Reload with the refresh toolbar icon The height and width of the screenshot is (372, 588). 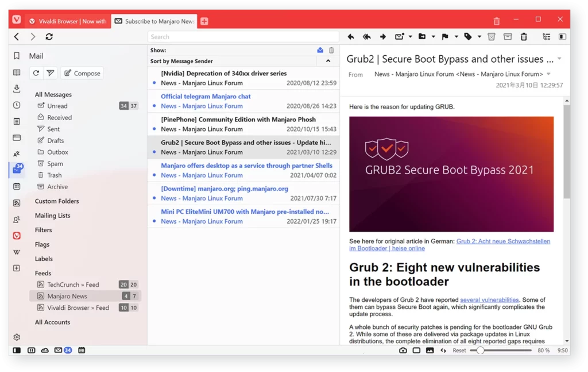click(49, 37)
